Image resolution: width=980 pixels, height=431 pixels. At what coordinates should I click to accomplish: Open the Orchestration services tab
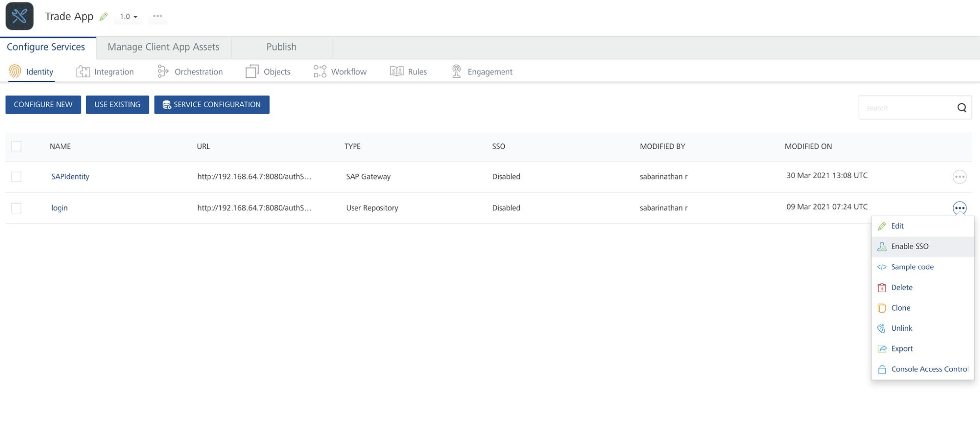[x=190, y=72]
